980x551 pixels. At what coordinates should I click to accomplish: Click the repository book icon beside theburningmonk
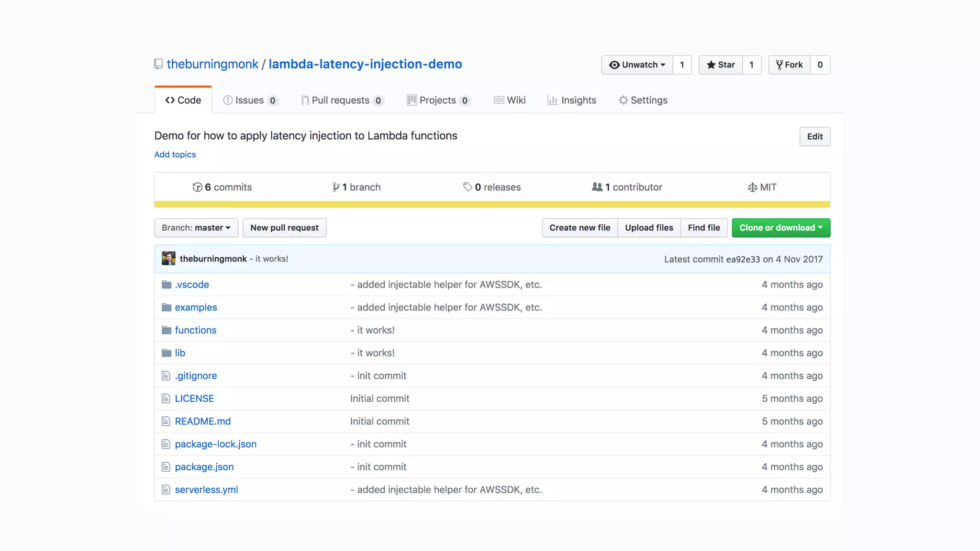(158, 64)
